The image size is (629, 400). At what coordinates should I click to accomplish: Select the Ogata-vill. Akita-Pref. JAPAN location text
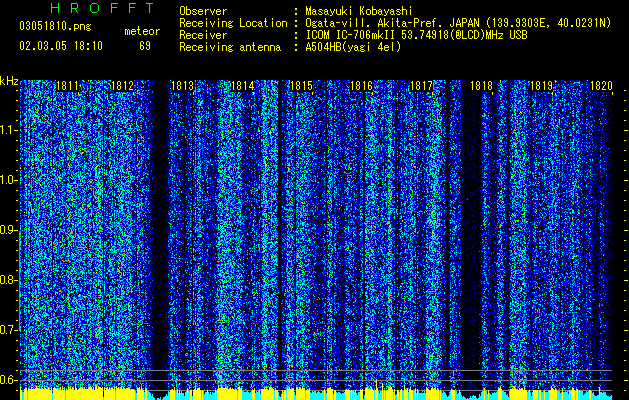click(458, 23)
